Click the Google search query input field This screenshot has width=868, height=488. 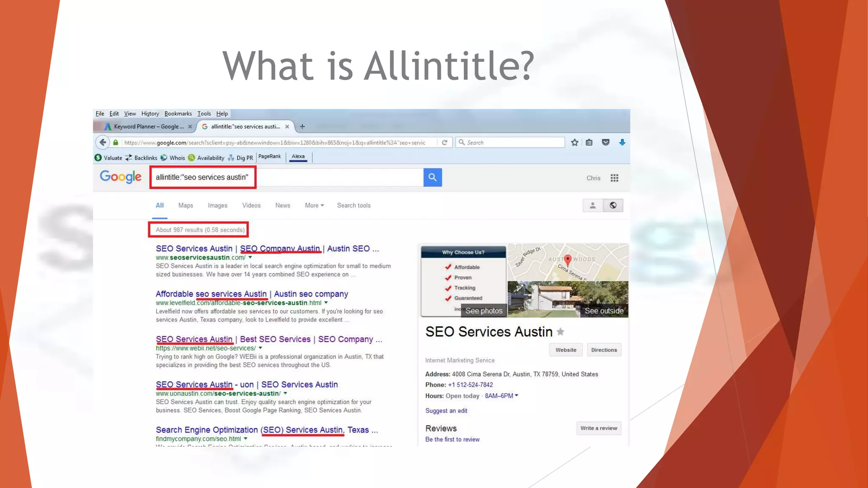(287, 177)
